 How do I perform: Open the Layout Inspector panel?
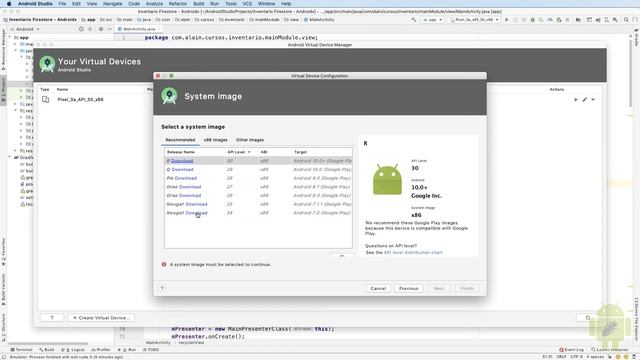coord(610,350)
